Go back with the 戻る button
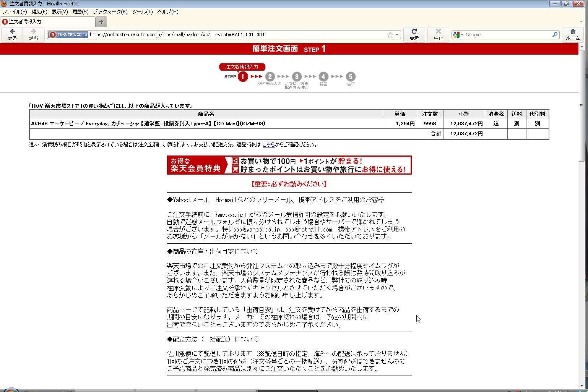 tap(12, 35)
